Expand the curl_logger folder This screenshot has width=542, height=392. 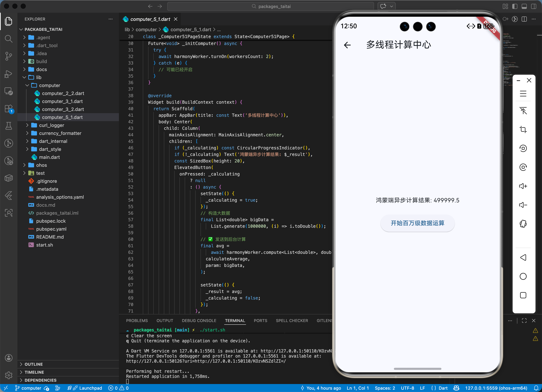[x=52, y=125]
